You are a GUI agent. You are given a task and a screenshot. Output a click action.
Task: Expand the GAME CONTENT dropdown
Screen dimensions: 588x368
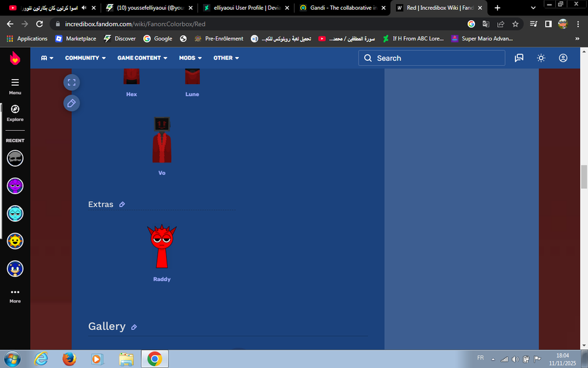tap(142, 58)
